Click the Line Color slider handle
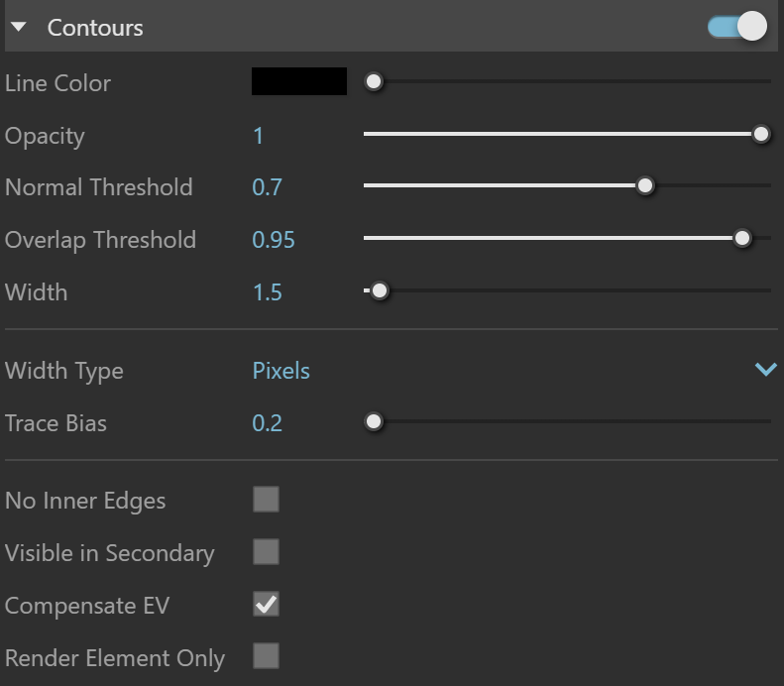This screenshot has height=686, width=784. [x=374, y=81]
